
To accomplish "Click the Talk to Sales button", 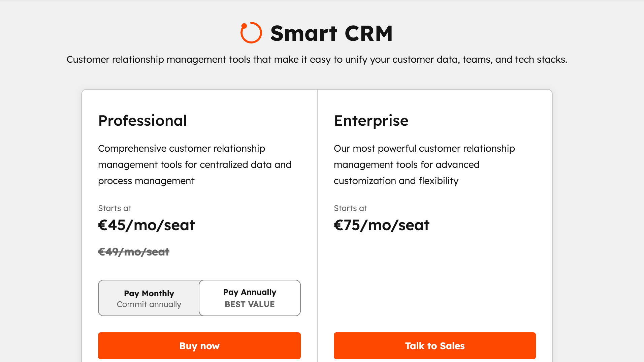I will (x=434, y=345).
